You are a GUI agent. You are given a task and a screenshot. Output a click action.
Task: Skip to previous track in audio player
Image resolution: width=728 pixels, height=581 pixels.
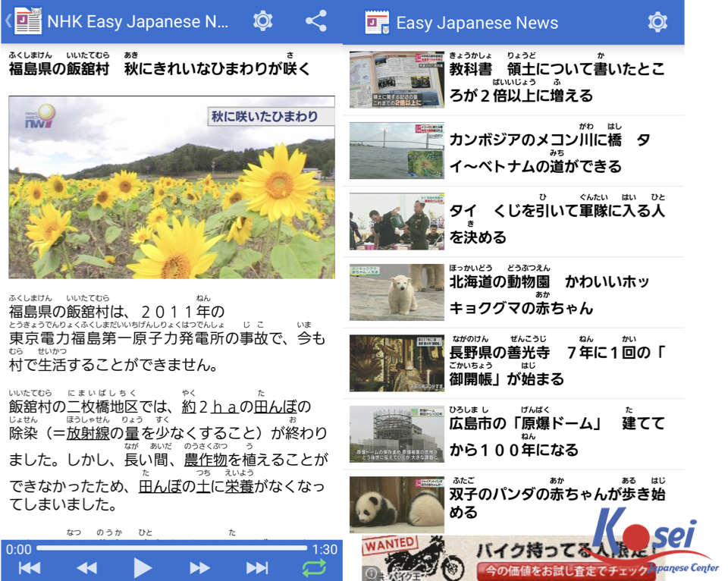(30, 567)
